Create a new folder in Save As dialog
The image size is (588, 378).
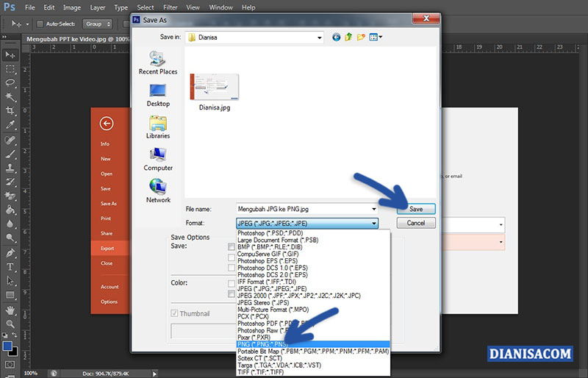(x=361, y=38)
